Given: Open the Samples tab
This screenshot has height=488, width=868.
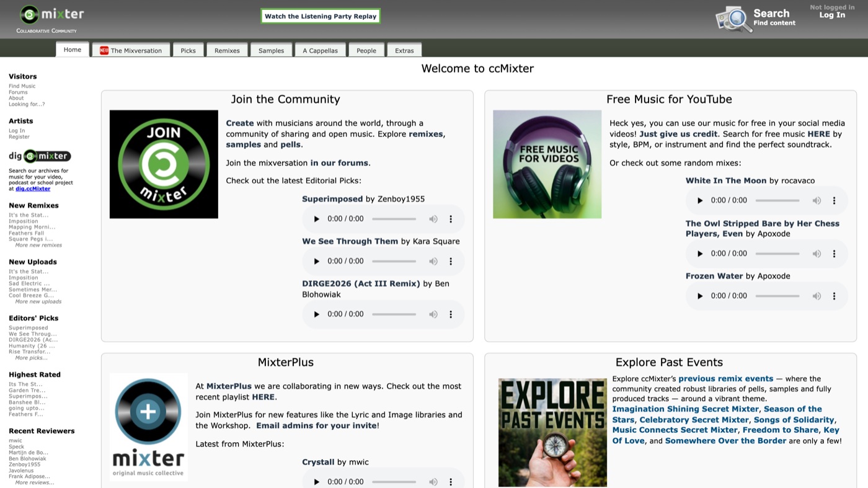Looking at the screenshot, I should (x=271, y=50).
